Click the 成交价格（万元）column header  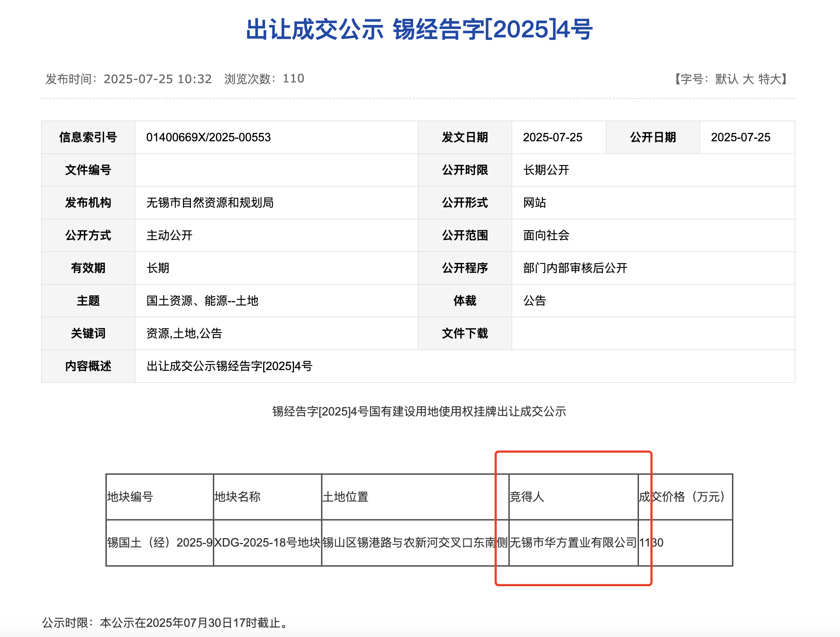click(684, 497)
